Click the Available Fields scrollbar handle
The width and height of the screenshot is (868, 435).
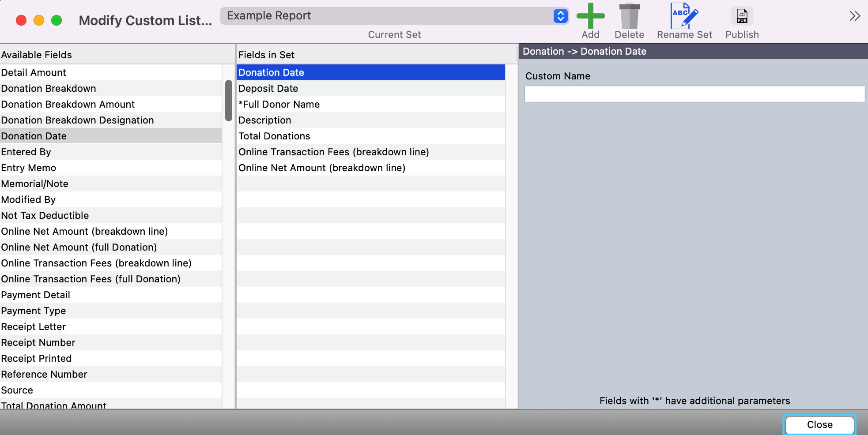pyautogui.click(x=229, y=101)
